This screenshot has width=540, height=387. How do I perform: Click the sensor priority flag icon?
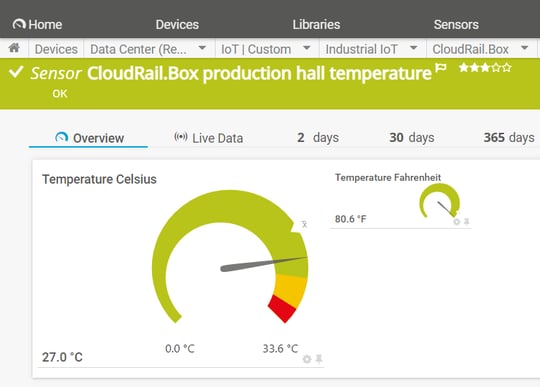tap(441, 67)
